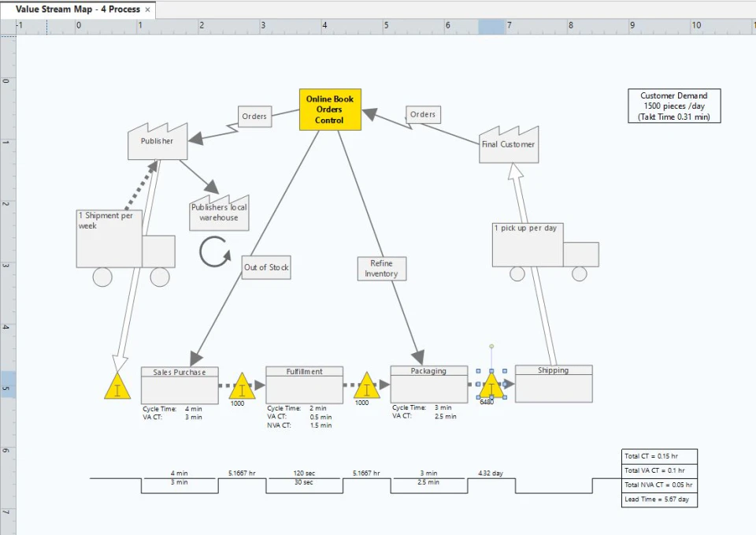Select the Shipping process box
Screen dimensions: 756x535
pyautogui.click(x=554, y=383)
